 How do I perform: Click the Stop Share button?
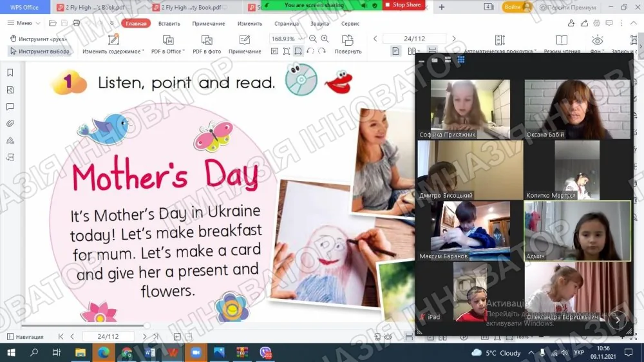click(x=403, y=5)
